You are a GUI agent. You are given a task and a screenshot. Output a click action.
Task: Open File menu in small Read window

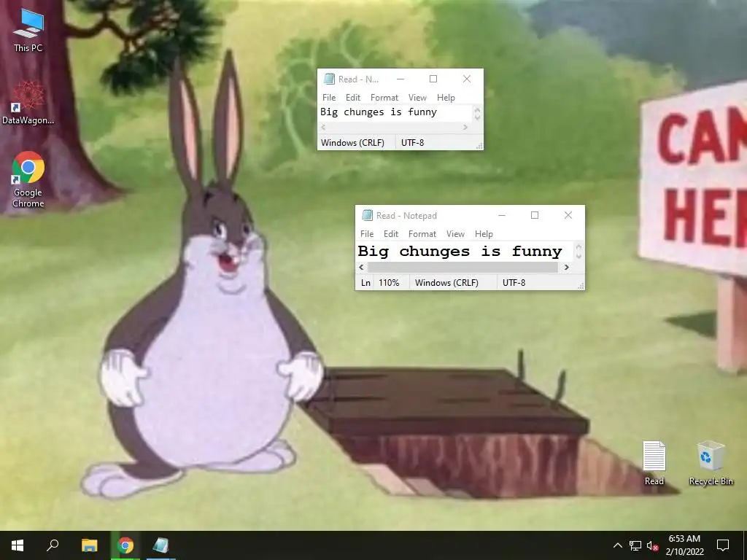click(329, 97)
